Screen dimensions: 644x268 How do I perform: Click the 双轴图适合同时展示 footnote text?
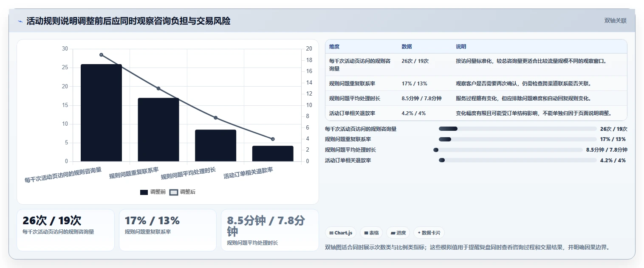pyautogui.click(x=467, y=247)
